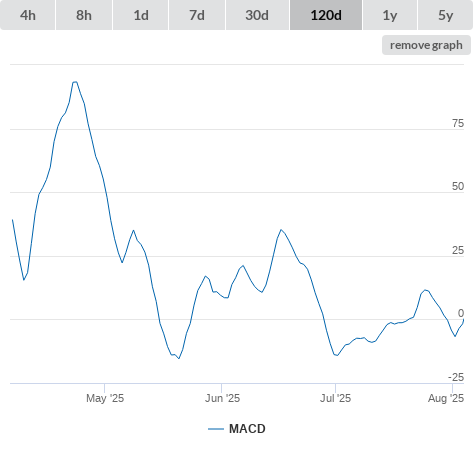Switch to the 1y time range
This screenshot has width=474, height=455.
[390, 15]
